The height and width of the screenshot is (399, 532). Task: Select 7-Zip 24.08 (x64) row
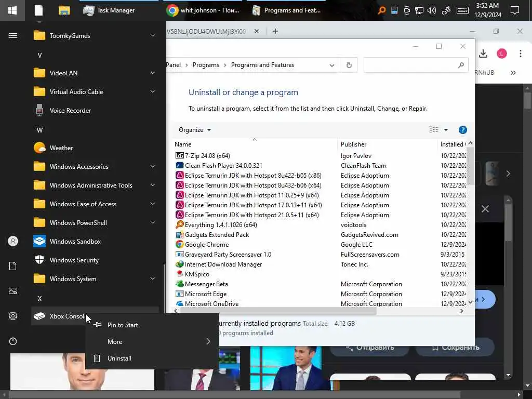[x=320, y=156]
